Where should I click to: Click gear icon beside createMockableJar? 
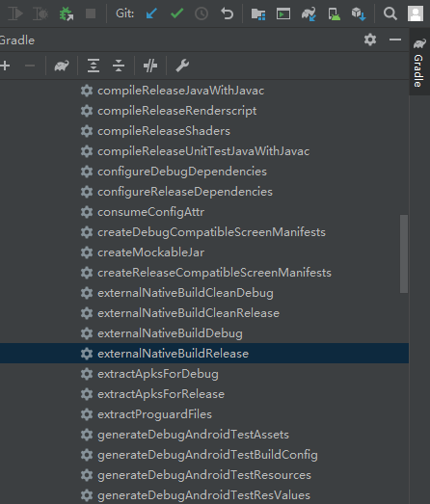87,252
